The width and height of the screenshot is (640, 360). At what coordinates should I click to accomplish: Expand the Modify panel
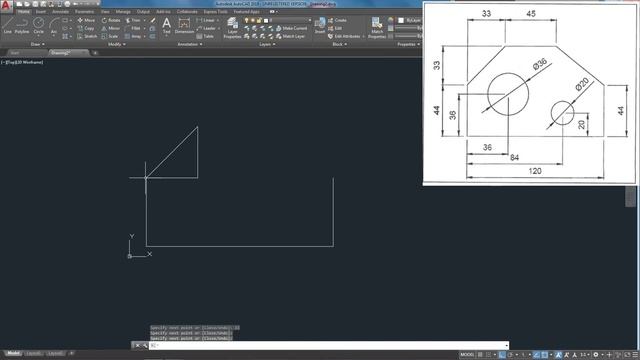coord(116,44)
